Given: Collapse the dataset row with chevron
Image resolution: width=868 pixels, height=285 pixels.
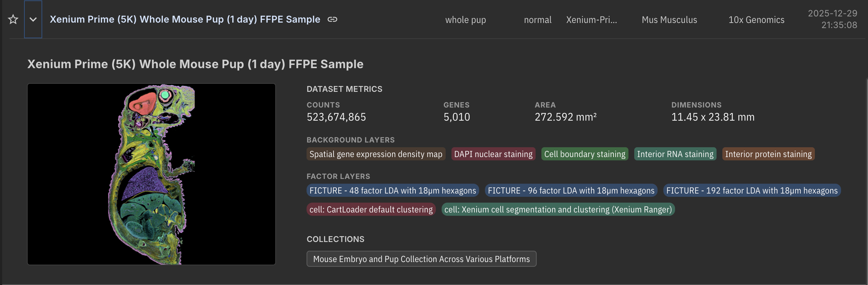Looking at the screenshot, I should pyautogui.click(x=33, y=19).
